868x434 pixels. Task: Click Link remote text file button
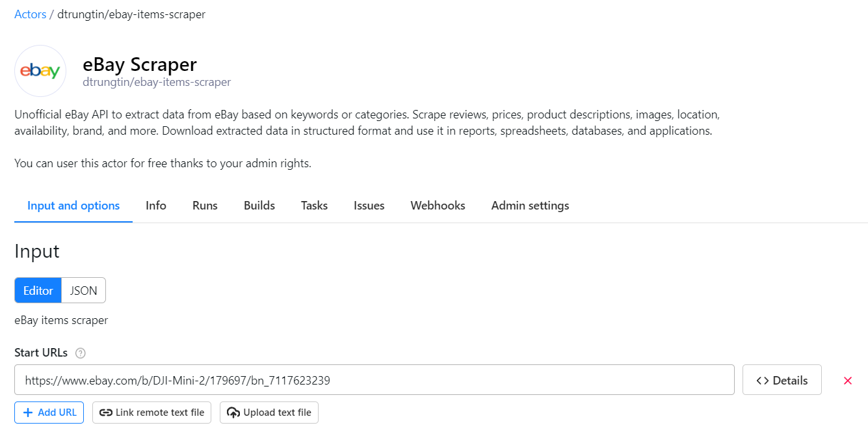[152, 413]
